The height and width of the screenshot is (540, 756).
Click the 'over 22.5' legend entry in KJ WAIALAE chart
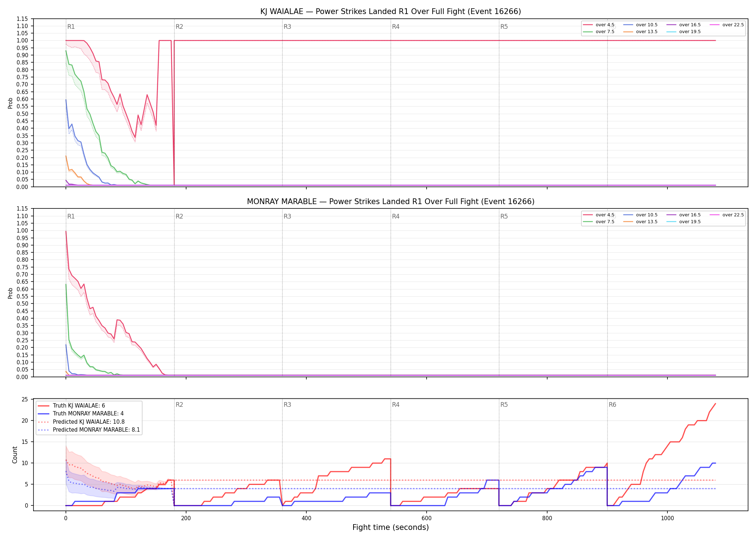coord(726,25)
